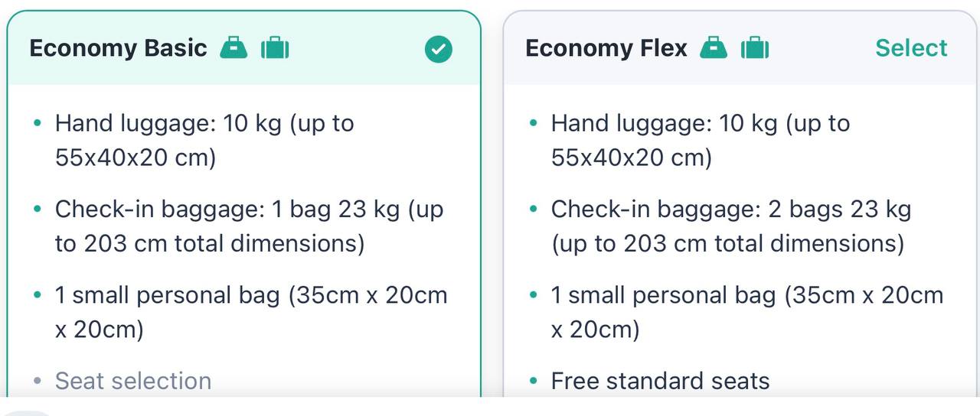Click the Economy Basic fare title
The width and height of the screenshot is (980, 416).
click(118, 48)
